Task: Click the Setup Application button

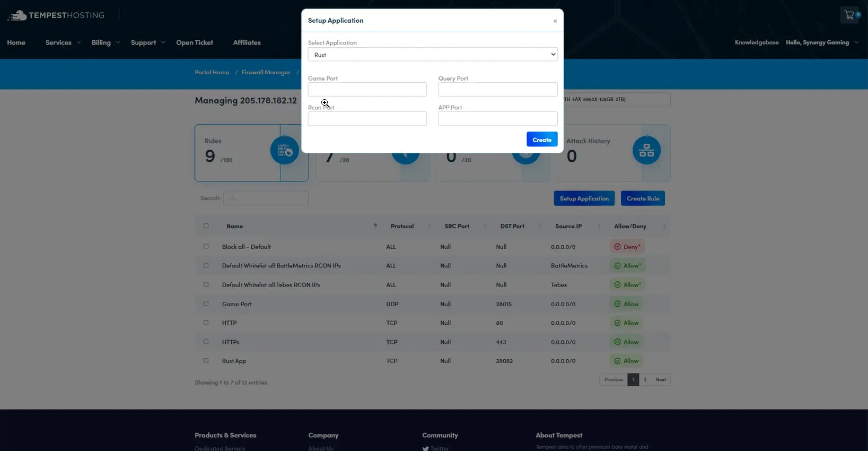Action: pyautogui.click(x=584, y=198)
